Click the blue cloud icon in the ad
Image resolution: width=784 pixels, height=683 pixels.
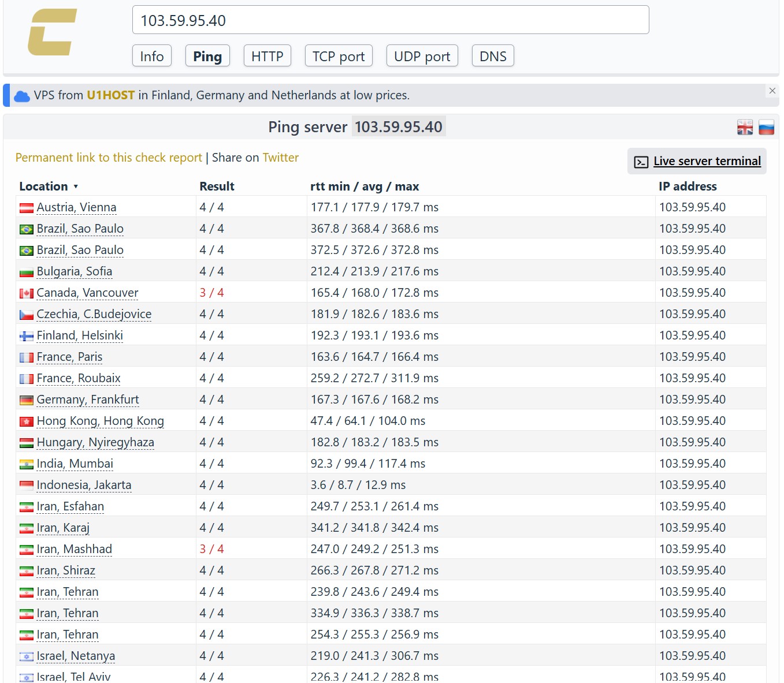(22, 96)
